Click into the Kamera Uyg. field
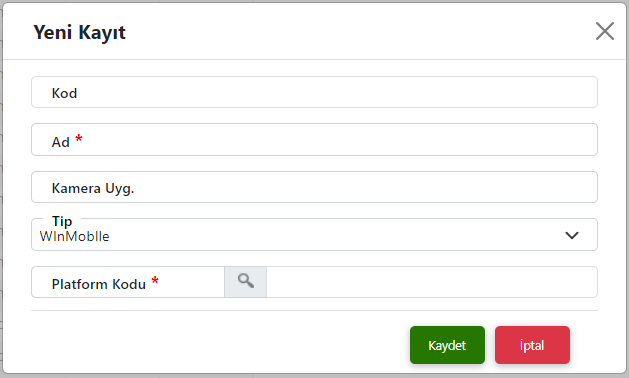This screenshot has width=629, height=378. (x=314, y=187)
